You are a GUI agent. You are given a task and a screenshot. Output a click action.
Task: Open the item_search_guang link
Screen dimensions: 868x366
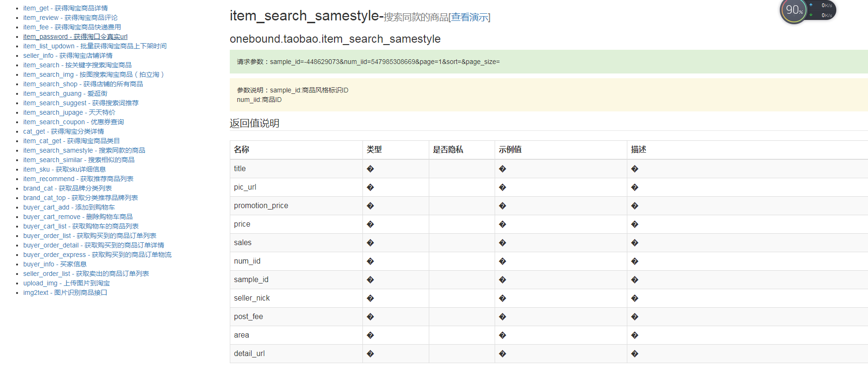tap(65, 93)
